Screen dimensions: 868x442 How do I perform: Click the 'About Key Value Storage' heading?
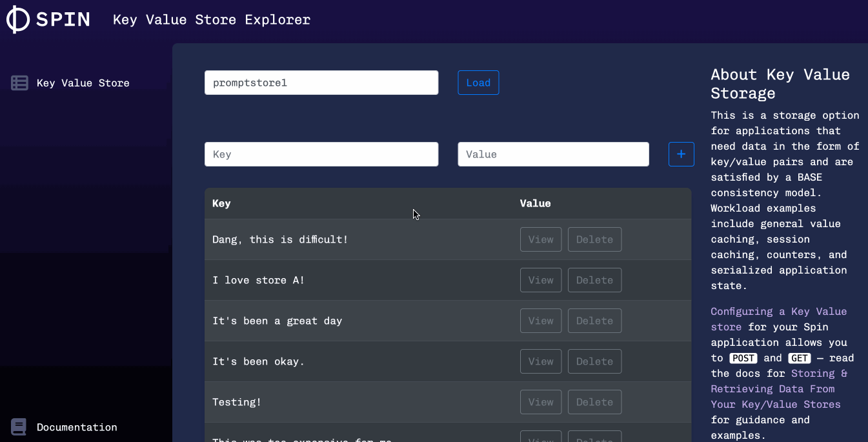(780, 84)
